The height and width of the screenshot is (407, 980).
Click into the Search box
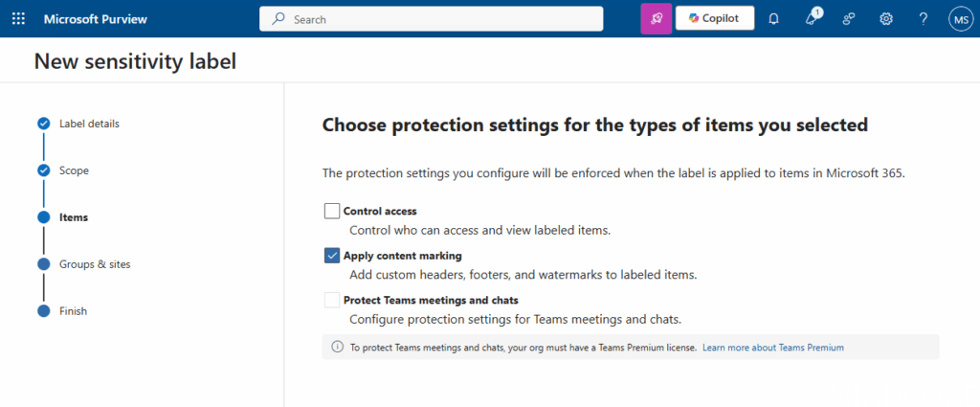click(x=431, y=18)
